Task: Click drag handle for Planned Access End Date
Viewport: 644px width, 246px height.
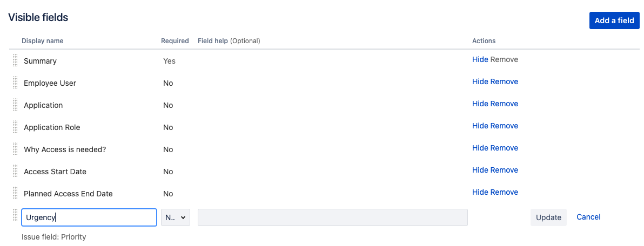Action: 15,194
